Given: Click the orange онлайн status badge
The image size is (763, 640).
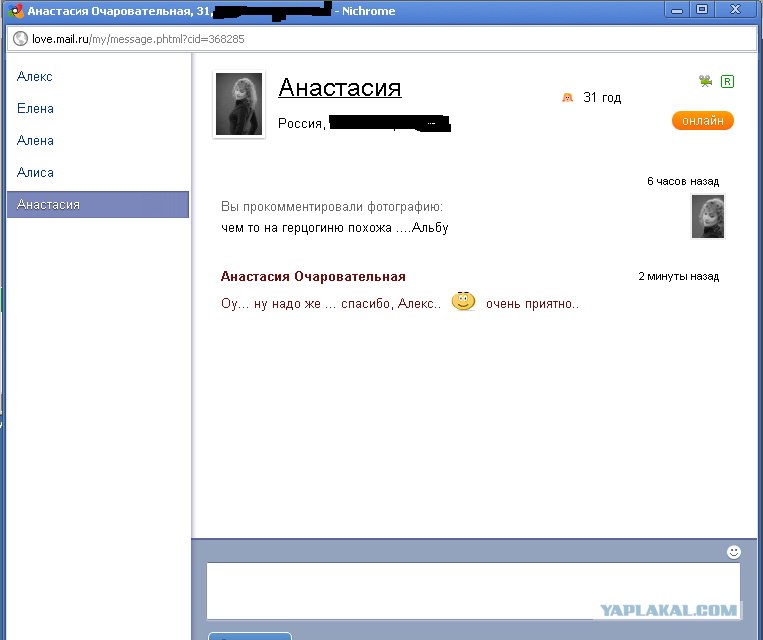Looking at the screenshot, I should (702, 121).
